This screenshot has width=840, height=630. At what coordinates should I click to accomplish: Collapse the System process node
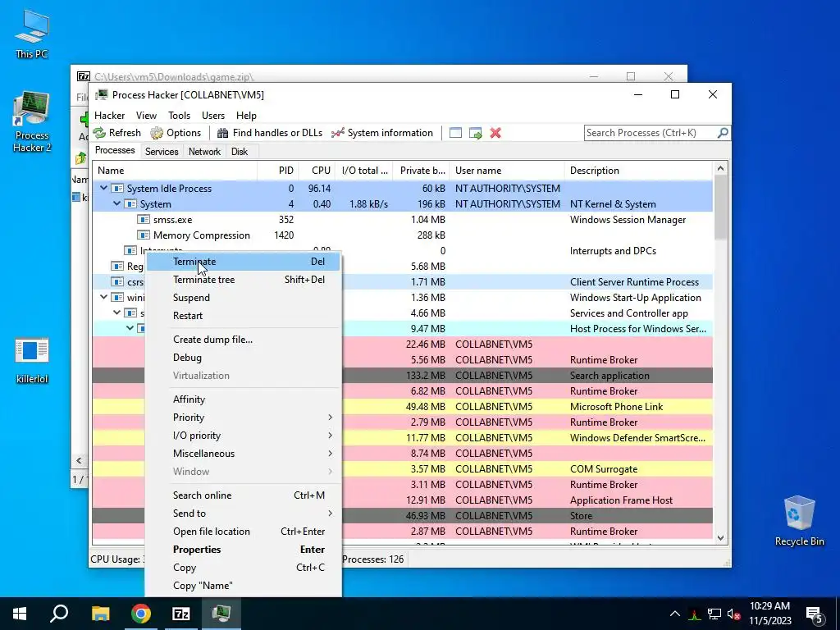coord(116,203)
